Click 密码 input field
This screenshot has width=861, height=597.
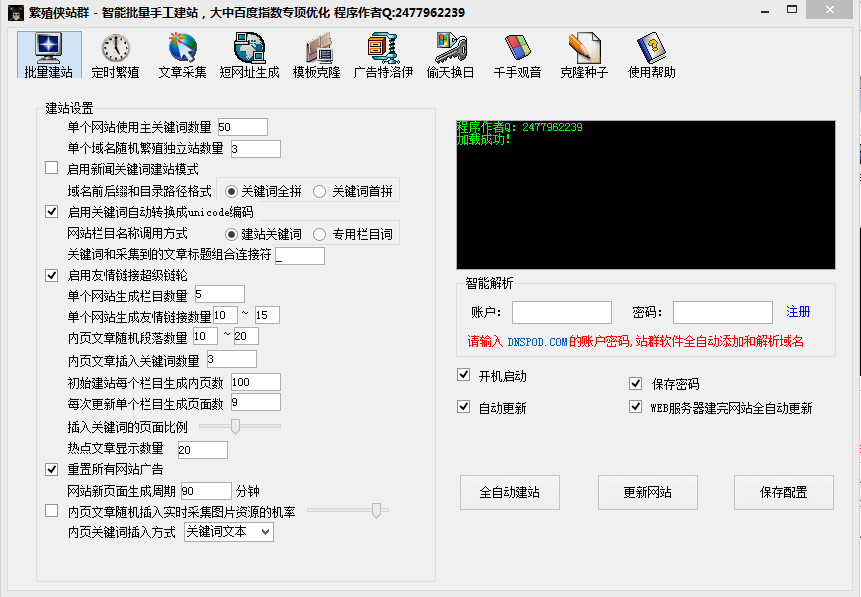coord(723,312)
